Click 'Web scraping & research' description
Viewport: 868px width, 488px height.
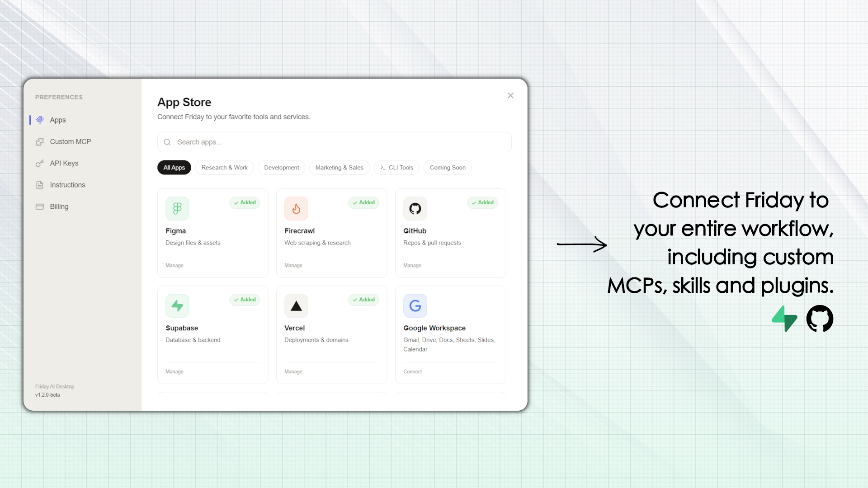click(317, 243)
